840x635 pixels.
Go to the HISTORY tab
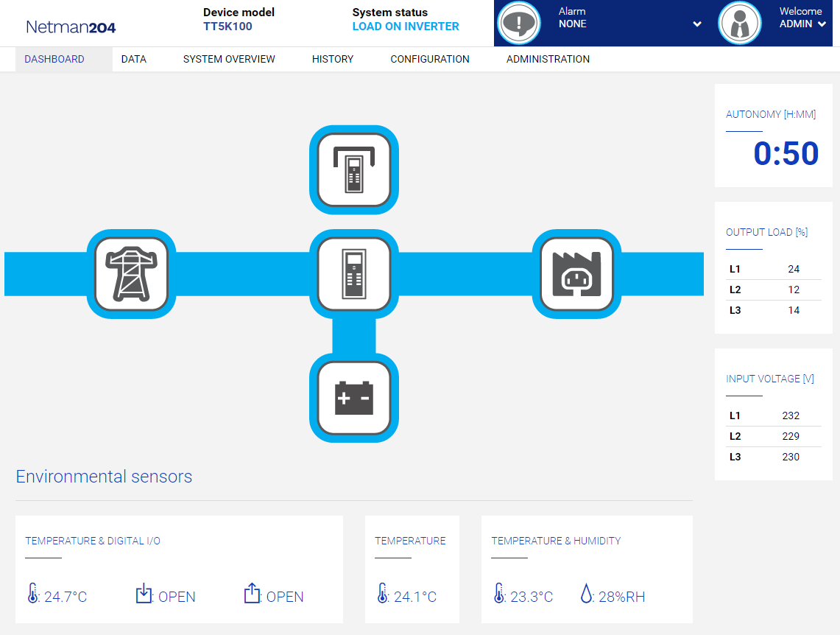coord(333,59)
